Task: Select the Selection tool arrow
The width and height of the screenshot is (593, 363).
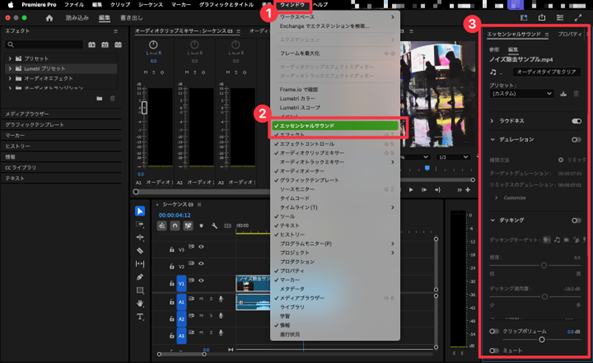Action: tap(140, 211)
